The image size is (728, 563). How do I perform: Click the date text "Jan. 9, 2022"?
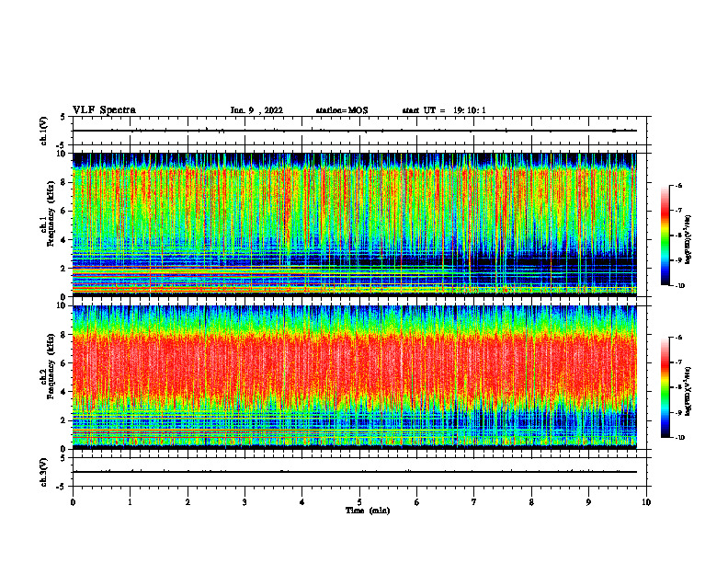tap(256, 110)
